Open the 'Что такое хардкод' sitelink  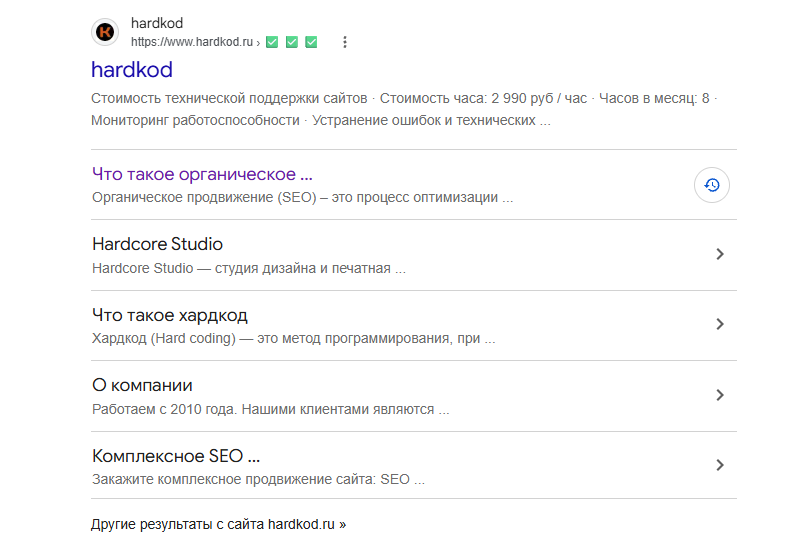click(x=170, y=315)
